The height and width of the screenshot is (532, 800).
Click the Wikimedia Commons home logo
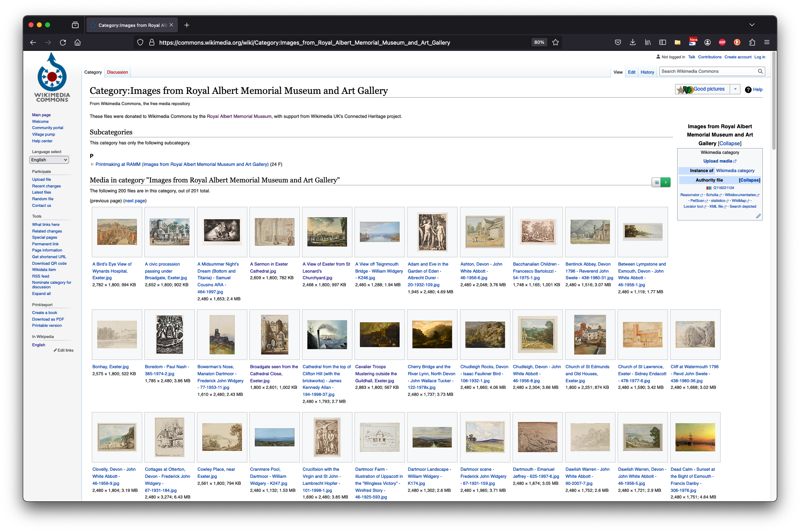pos(53,77)
